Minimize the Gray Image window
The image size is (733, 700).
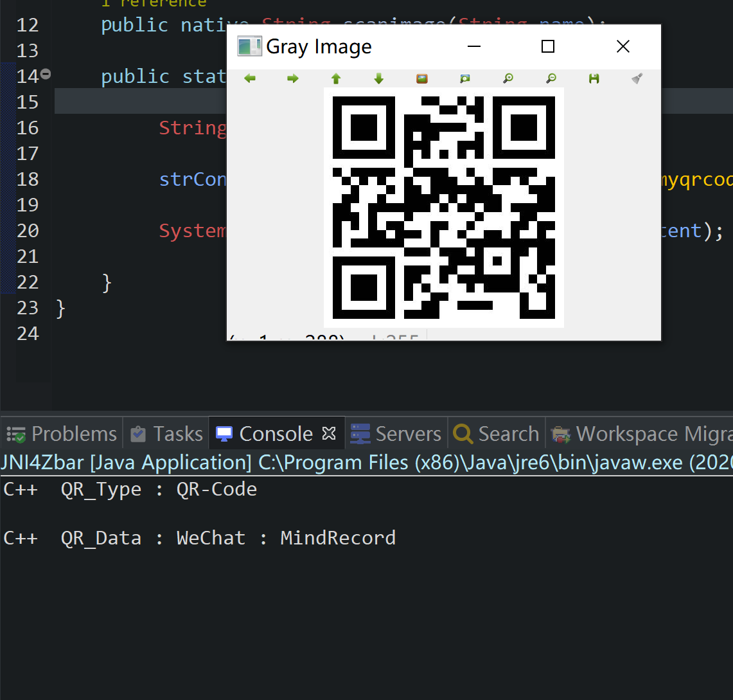coord(474,46)
